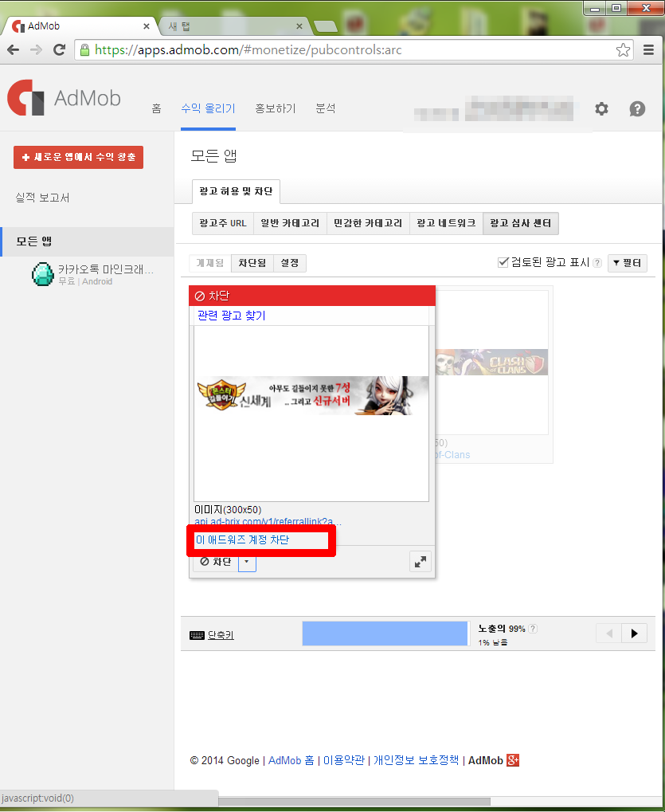The width and height of the screenshot is (665, 812).
Task: Switch to the 광고주 URL tab
Action: coord(222,223)
